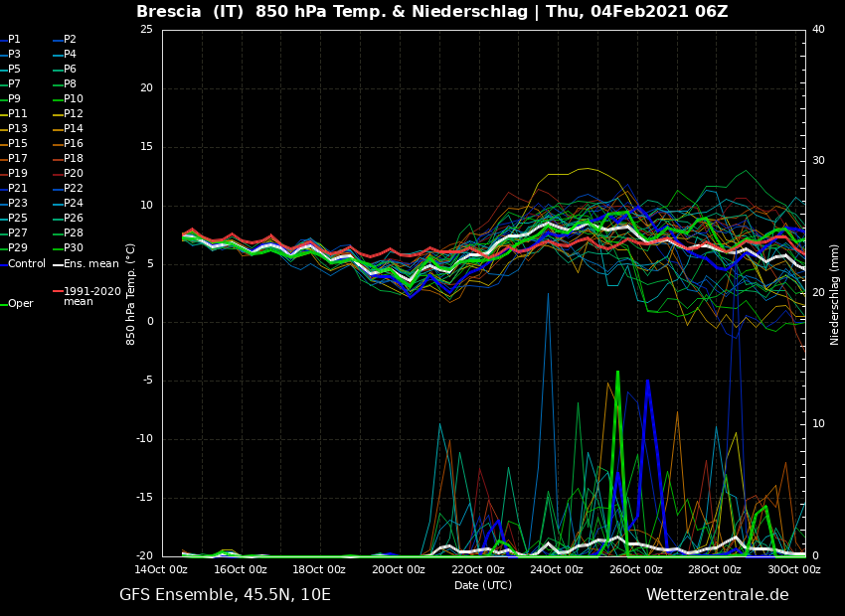
Task: Click the Niederschlag (mm) axis label
Action: (x=835, y=294)
